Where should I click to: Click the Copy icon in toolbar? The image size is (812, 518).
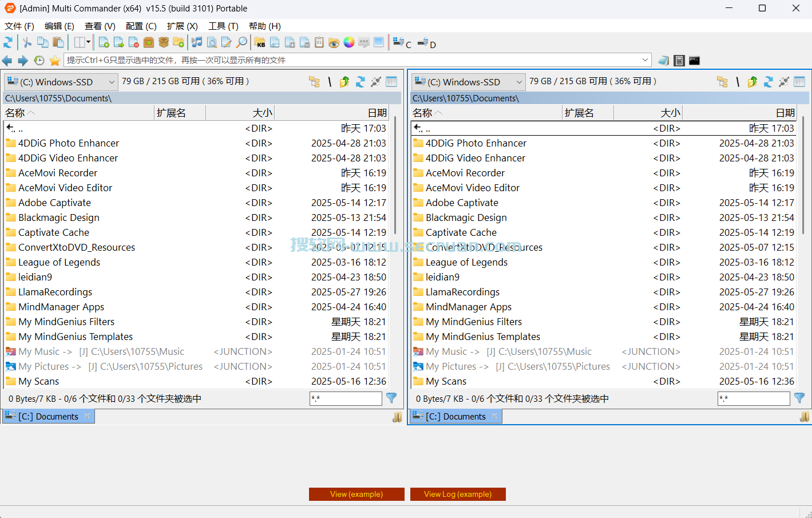42,42
